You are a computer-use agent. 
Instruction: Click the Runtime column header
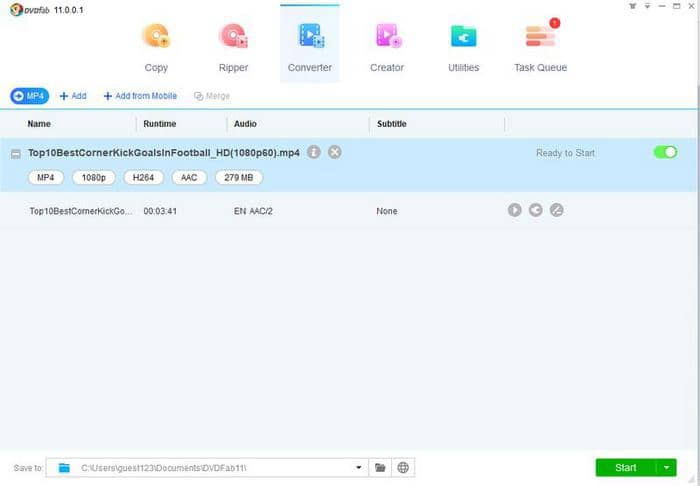(x=159, y=124)
